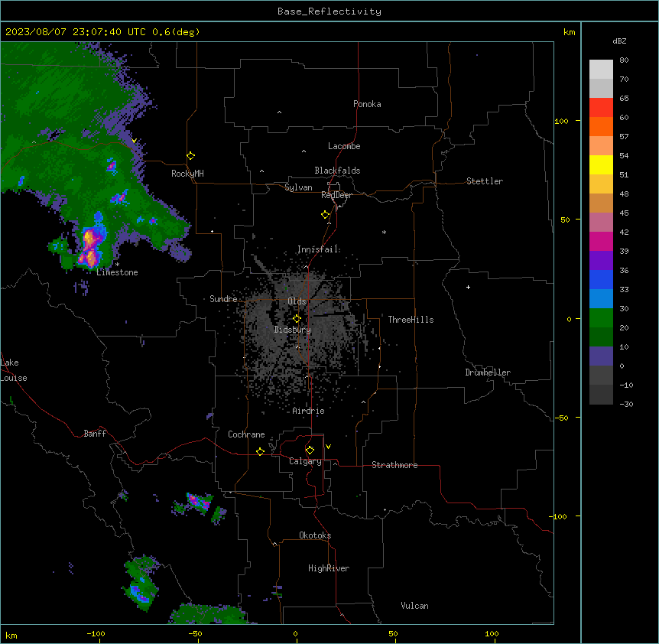Image resolution: width=659 pixels, height=644 pixels.
Task: Click the Sylvan town label
Action: 298,187
